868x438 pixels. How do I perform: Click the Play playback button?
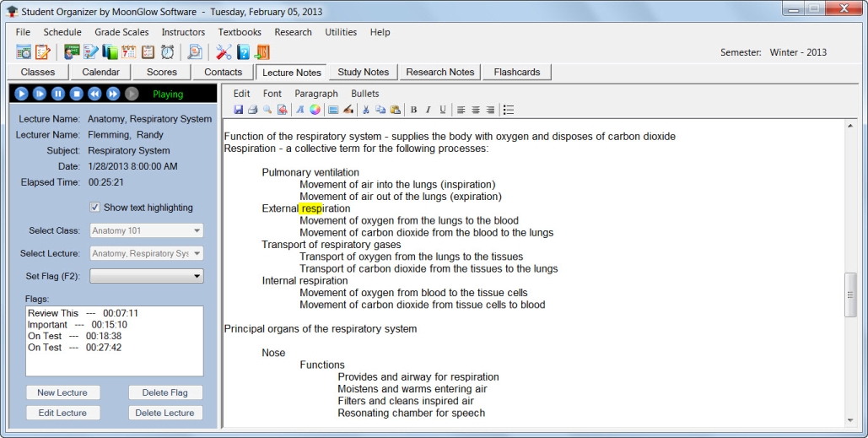tap(21, 94)
